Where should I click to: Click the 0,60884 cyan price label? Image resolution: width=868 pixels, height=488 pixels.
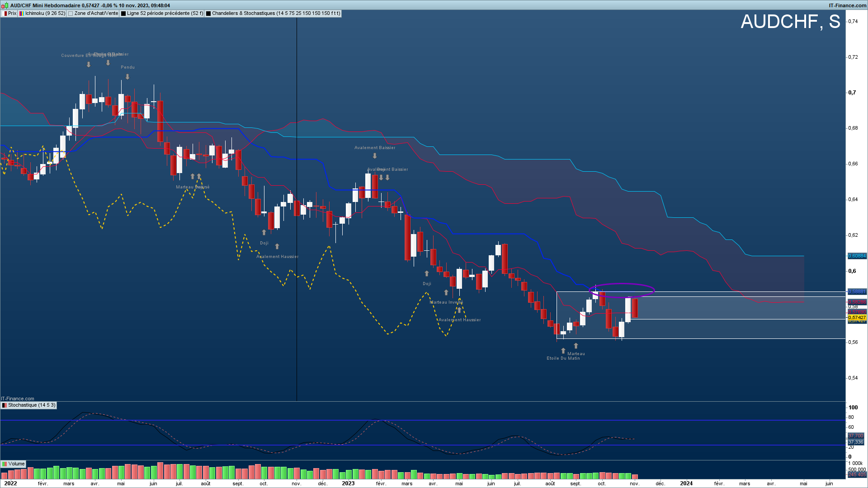[857, 256]
